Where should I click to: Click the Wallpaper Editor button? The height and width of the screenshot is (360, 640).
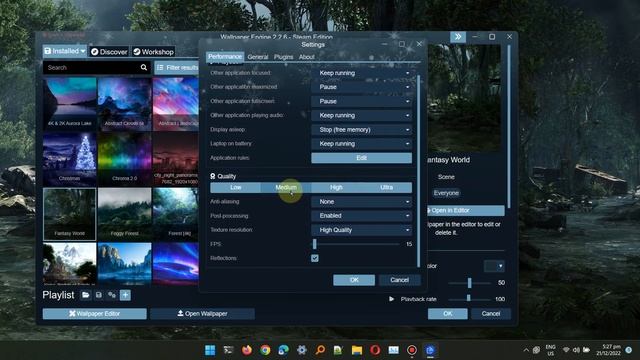coord(95,313)
